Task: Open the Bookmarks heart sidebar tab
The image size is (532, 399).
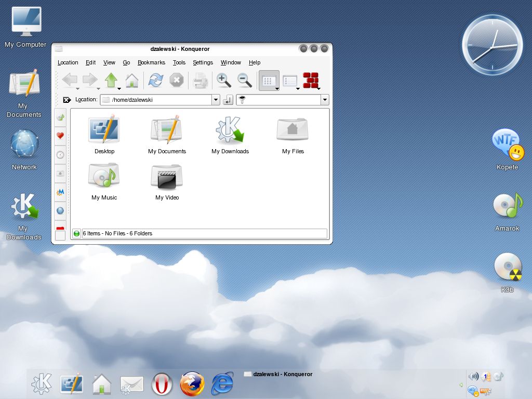Action: 60,136
